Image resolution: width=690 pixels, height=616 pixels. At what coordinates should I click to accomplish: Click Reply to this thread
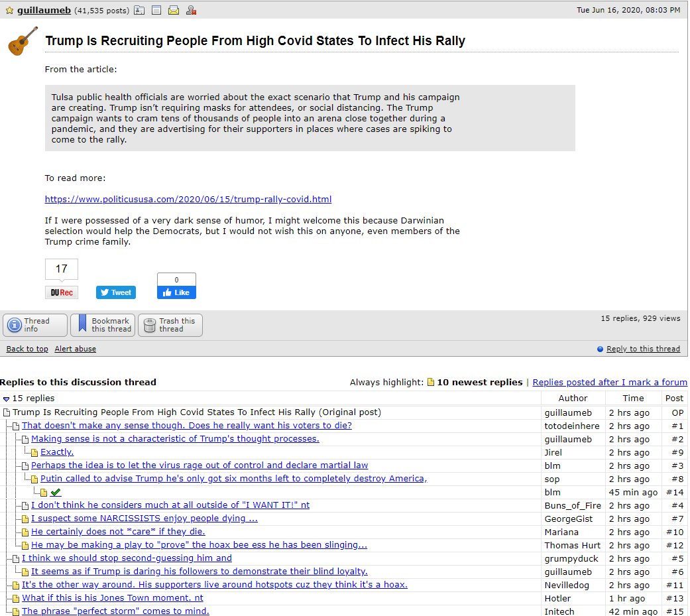(643, 349)
